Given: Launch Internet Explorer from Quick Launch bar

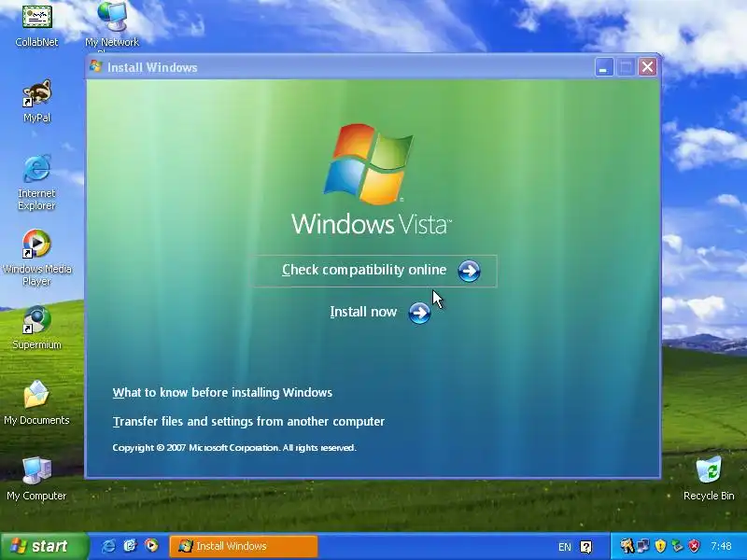Looking at the screenshot, I should coord(108,546).
